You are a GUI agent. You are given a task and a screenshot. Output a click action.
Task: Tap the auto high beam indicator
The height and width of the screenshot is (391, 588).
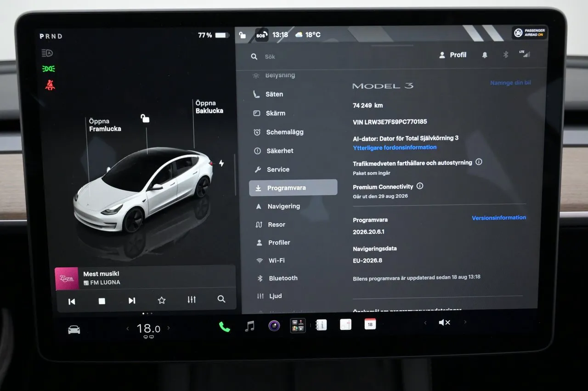[47, 53]
